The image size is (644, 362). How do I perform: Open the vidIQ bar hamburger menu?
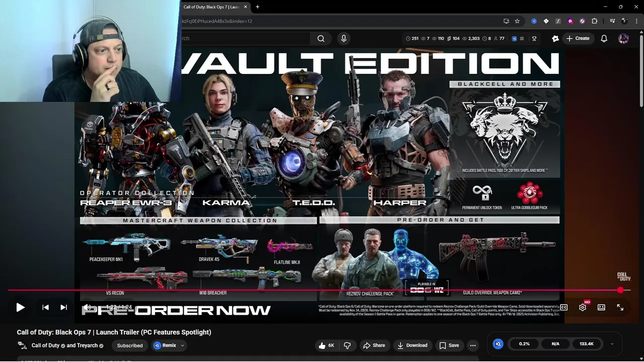pyautogui.click(x=522, y=39)
